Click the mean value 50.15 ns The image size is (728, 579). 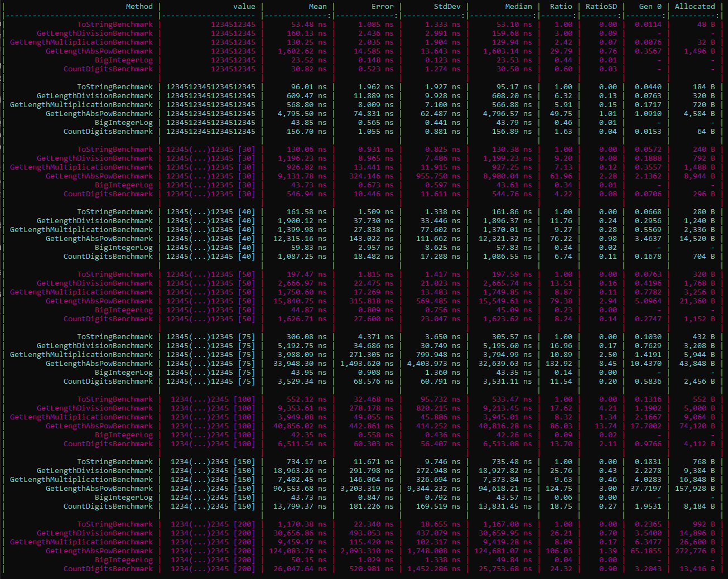(309, 560)
